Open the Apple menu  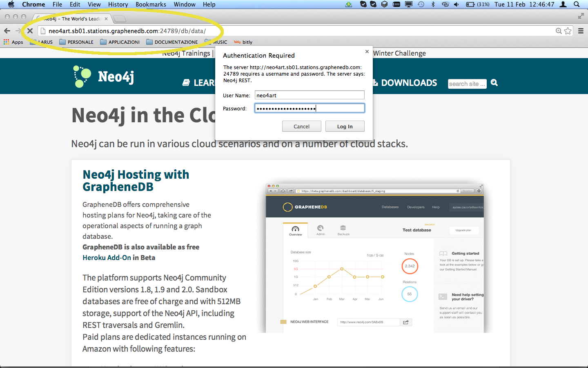click(x=11, y=4)
